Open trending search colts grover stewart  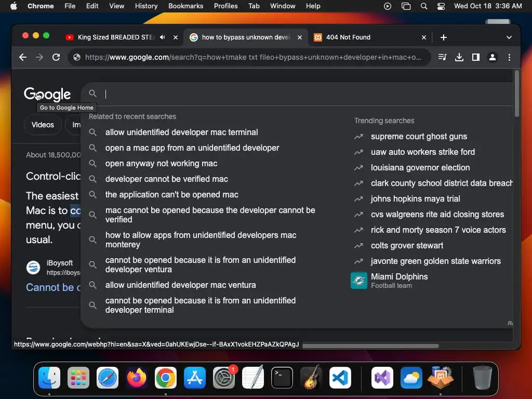coord(407,245)
